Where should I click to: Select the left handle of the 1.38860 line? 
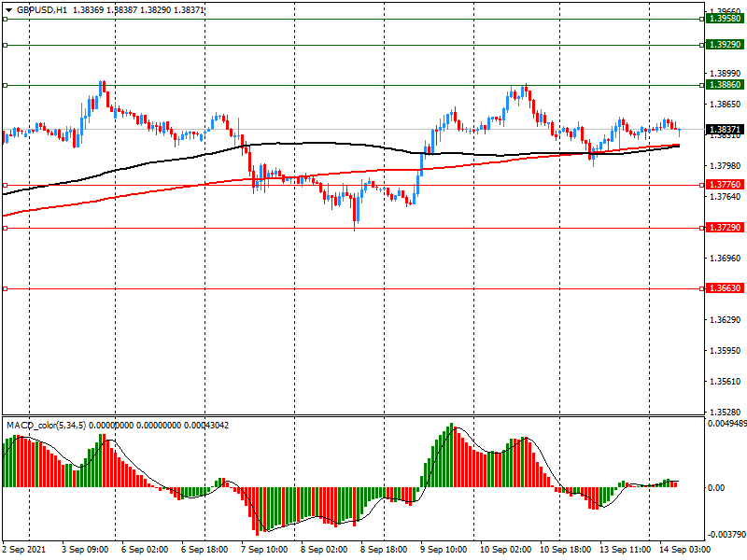tap(6, 86)
